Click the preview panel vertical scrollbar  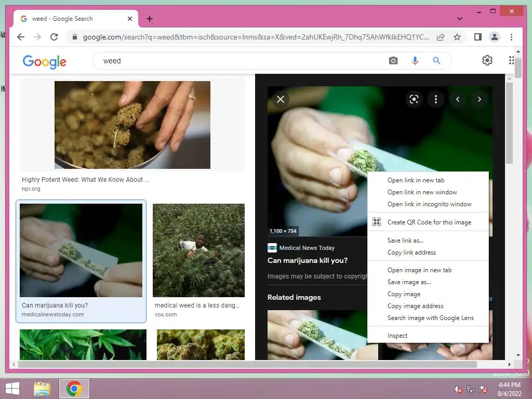(x=509, y=123)
